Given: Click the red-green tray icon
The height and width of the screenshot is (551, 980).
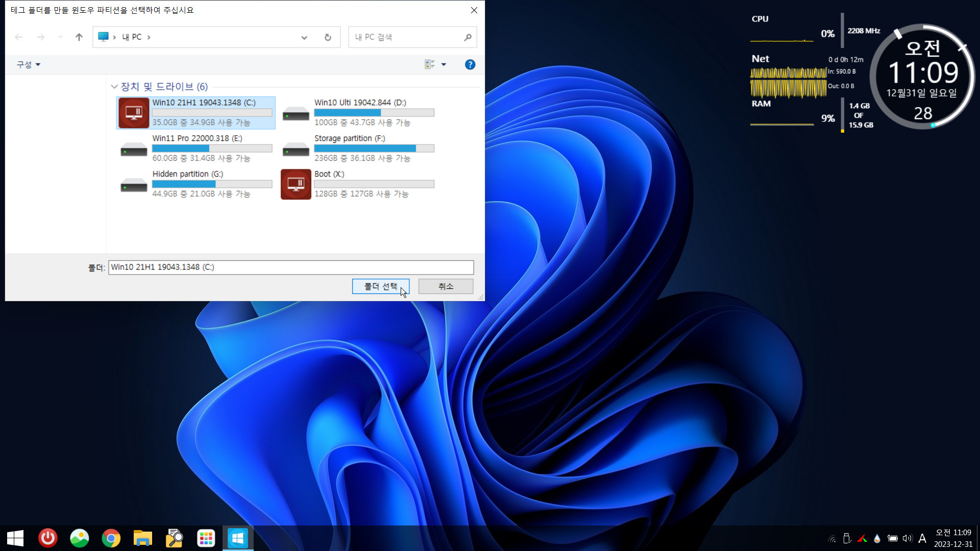Looking at the screenshot, I should [862, 538].
